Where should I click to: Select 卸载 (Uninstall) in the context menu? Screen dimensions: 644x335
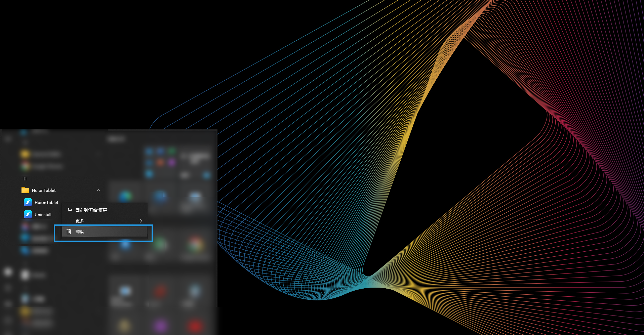coord(105,232)
